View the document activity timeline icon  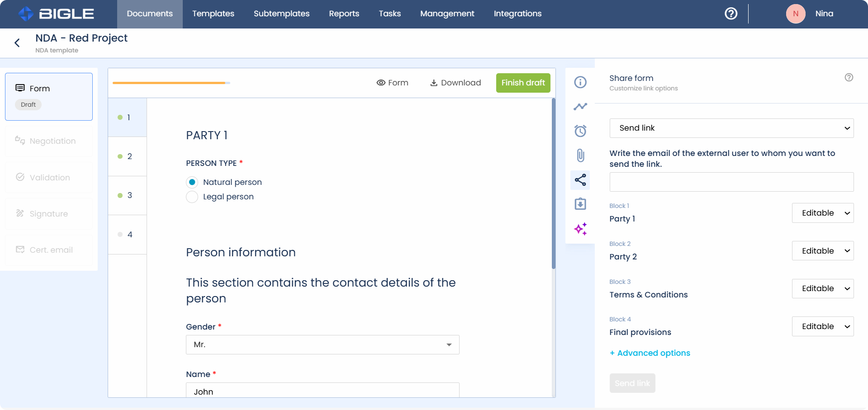click(580, 106)
